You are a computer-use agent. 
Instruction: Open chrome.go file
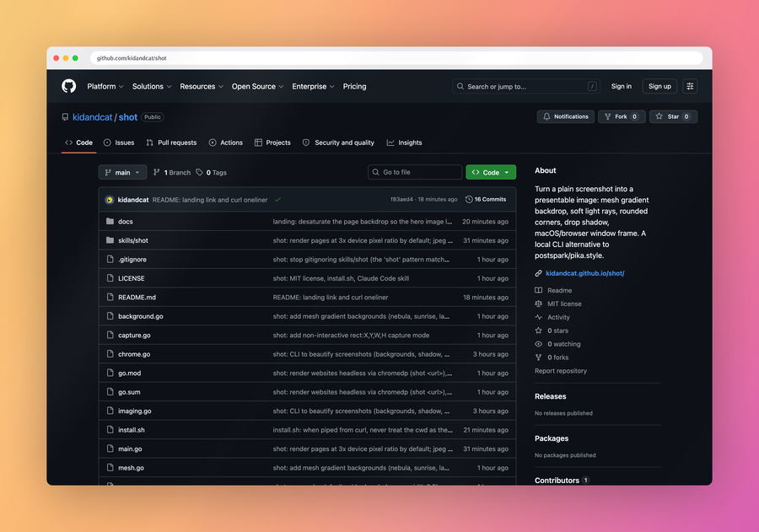click(134, 354)
